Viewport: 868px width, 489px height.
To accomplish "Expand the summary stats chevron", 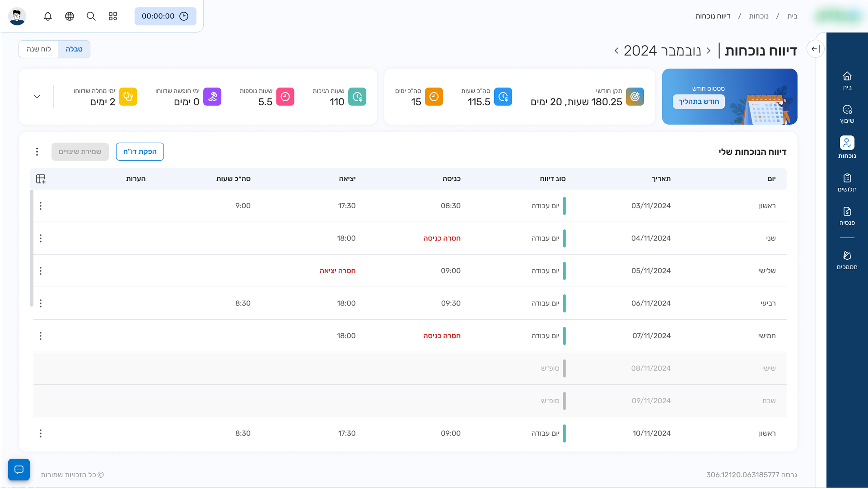I will 37,97.
